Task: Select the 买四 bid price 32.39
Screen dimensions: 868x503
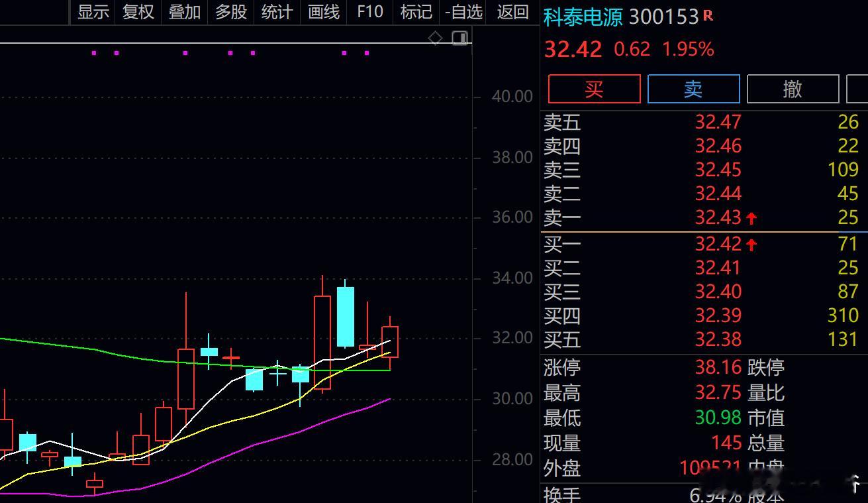Action: tap(718, 315)
